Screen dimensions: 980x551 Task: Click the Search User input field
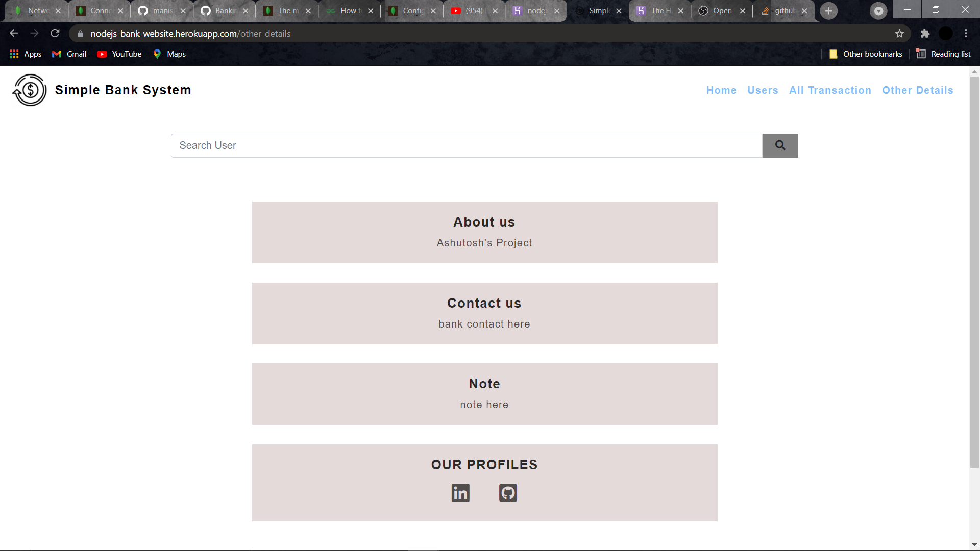(466, 146)
